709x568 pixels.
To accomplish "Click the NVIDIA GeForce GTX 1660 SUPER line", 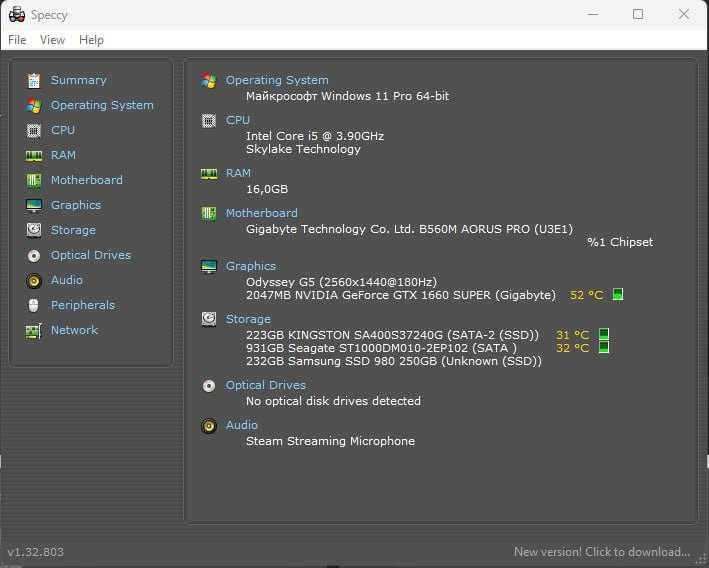I will (x=401, y=295).
